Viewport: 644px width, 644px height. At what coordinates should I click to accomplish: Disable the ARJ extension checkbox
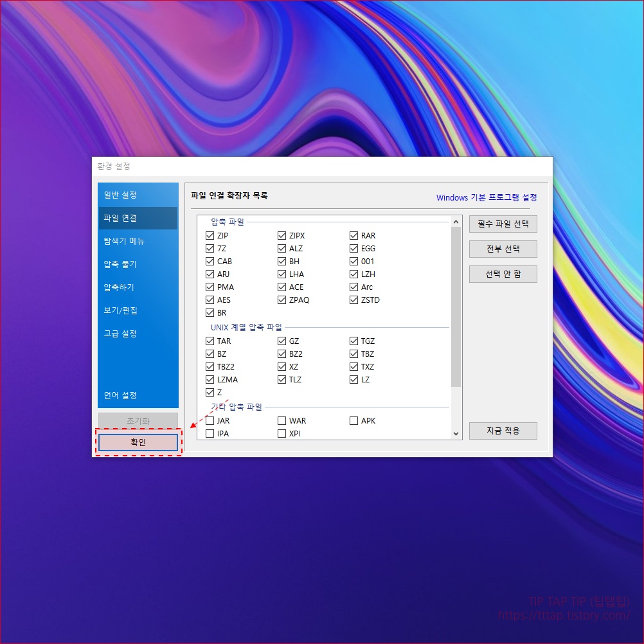tap(210, 274)
